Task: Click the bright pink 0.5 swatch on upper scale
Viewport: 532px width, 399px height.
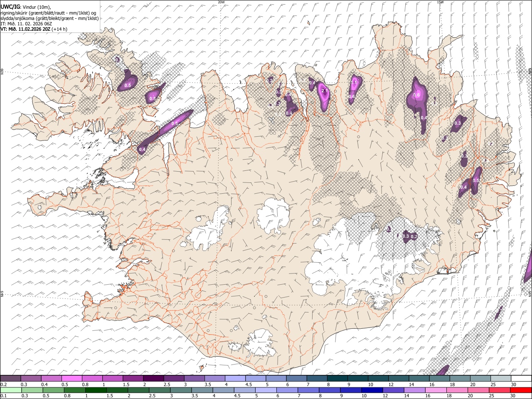Action: (71, 379)
